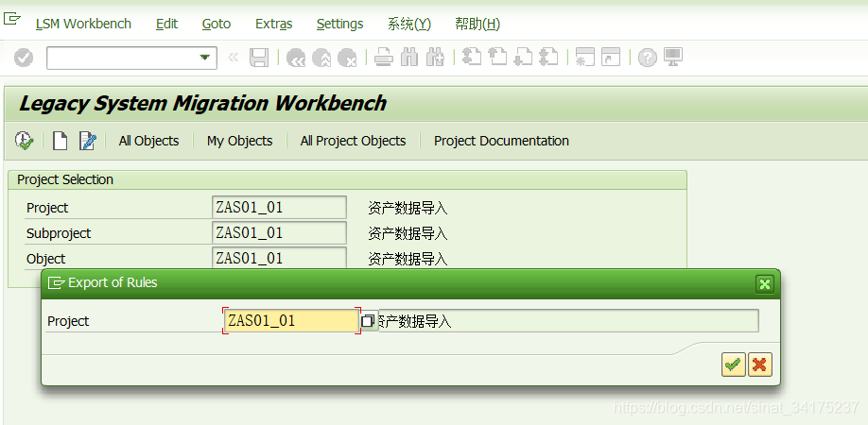Open the search help beside dialog Project field
Image resolution: width=868 pixels, height=425 pixels.
point(369,321)
